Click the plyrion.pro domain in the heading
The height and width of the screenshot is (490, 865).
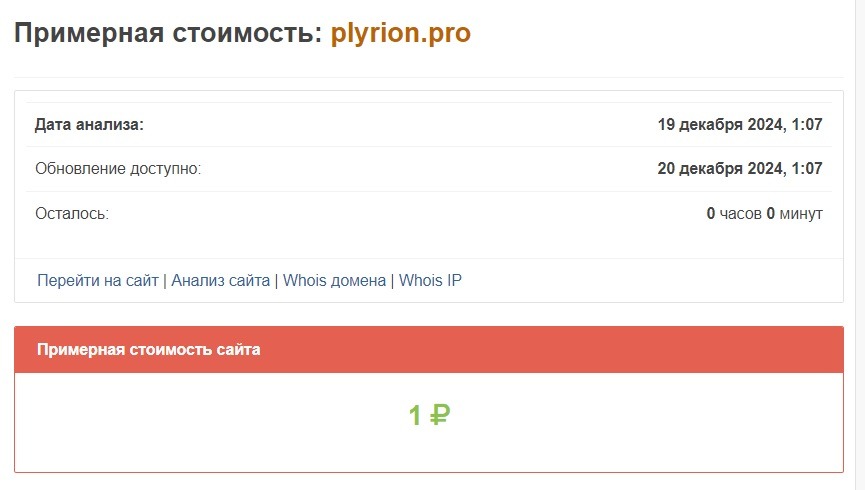click(x=400, y=33)
